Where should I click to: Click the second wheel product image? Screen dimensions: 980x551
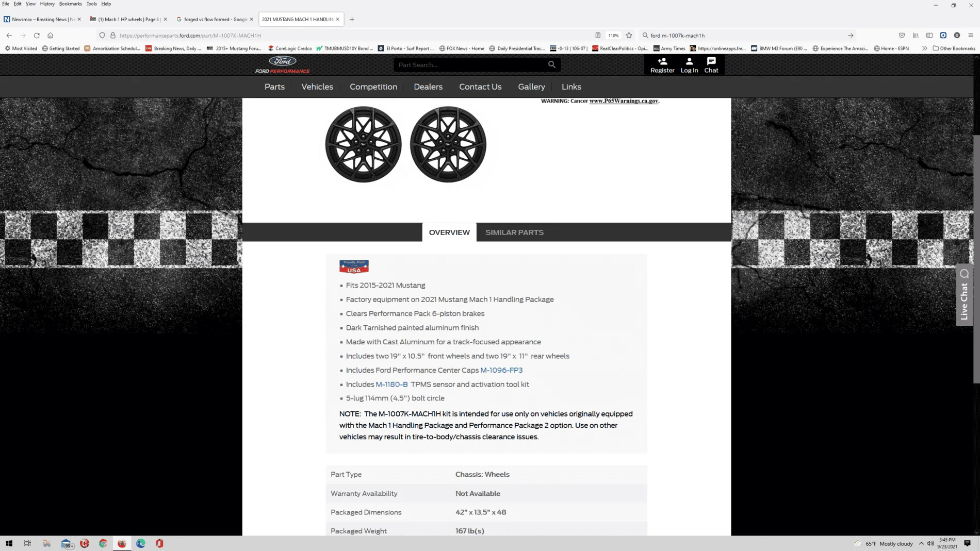pos(448,144)
